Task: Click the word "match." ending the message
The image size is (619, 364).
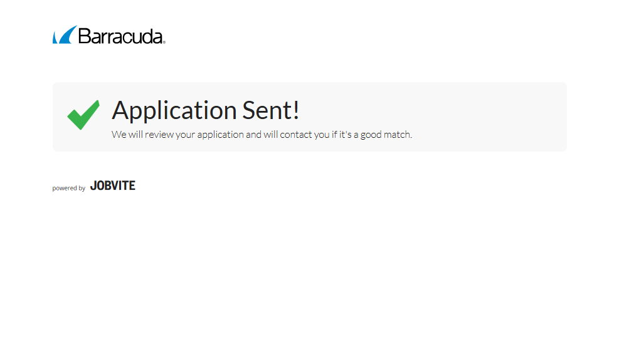Action: (398, 134)
